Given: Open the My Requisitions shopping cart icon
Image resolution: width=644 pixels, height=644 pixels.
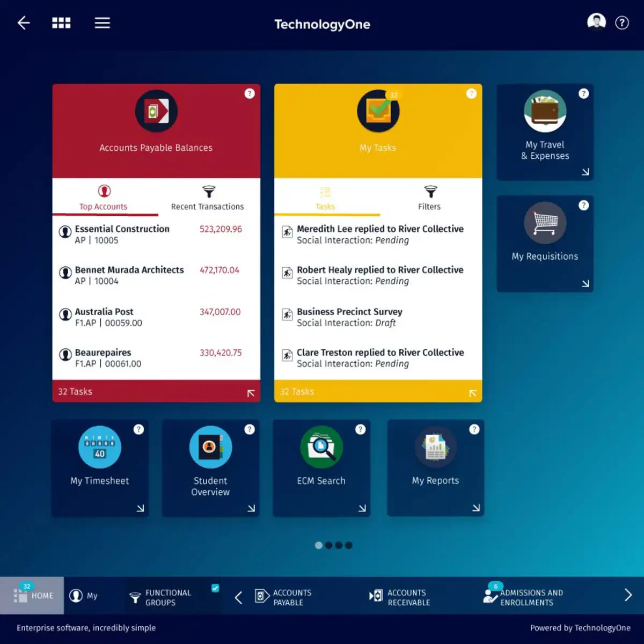Looking at the screenshot, I should (x=545, y=223).
